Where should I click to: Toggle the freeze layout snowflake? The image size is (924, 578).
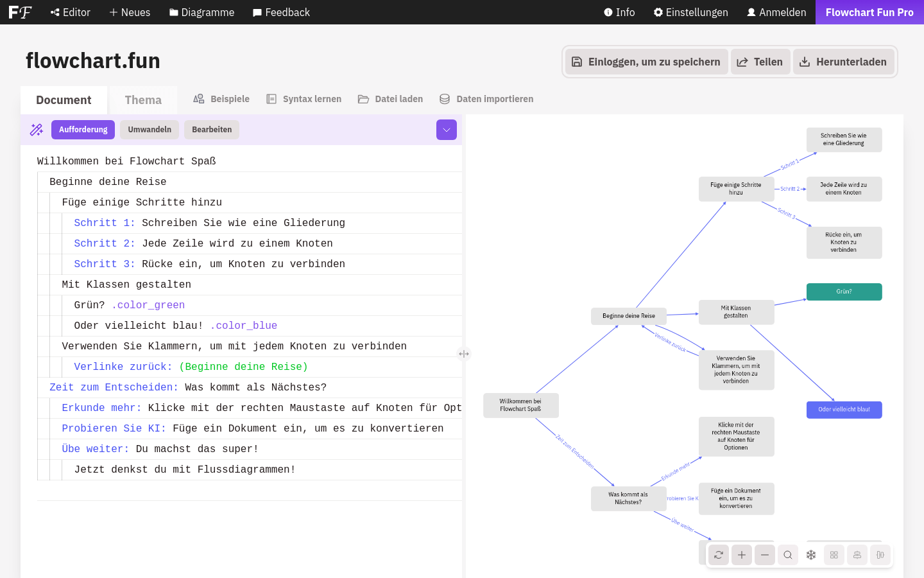(x=811, y=555)
